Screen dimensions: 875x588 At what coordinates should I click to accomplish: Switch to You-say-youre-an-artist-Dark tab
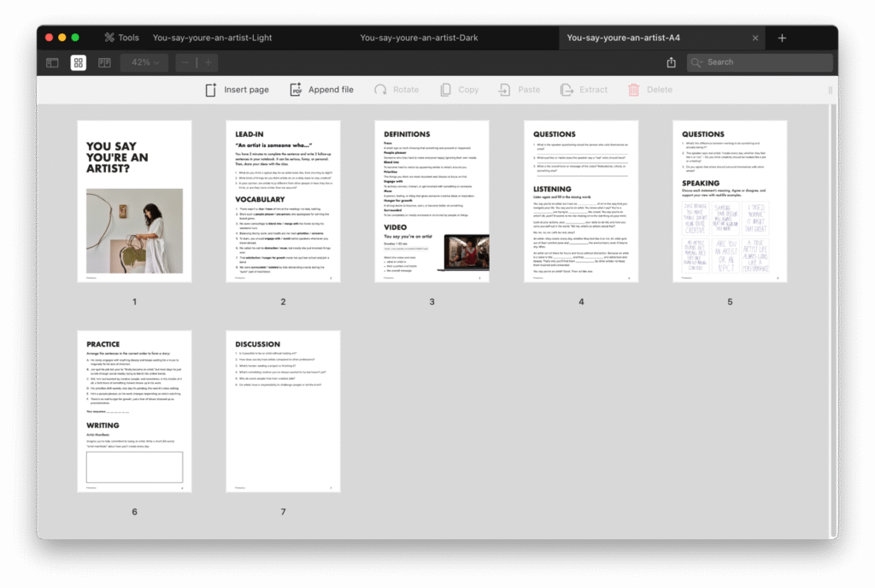pos(419,38)
